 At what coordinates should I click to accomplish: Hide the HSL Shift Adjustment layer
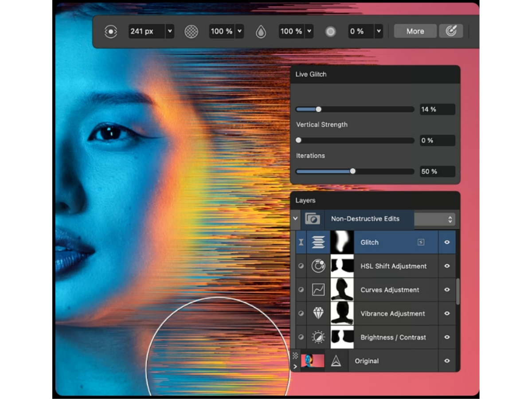447,266
